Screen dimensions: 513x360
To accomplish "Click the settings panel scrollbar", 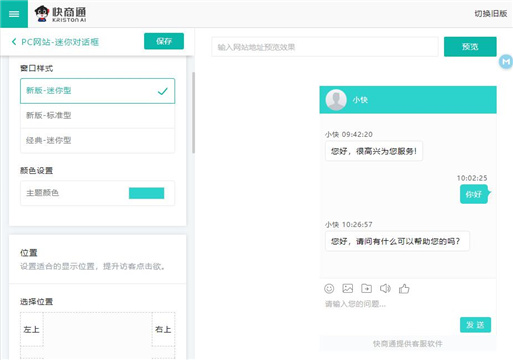I will pos(193,113).
